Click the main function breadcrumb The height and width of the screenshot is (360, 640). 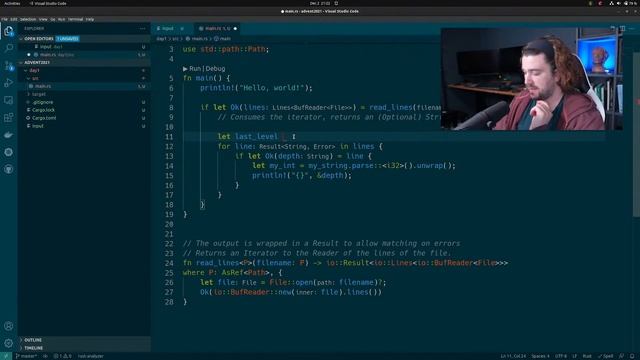pos(222,39)
